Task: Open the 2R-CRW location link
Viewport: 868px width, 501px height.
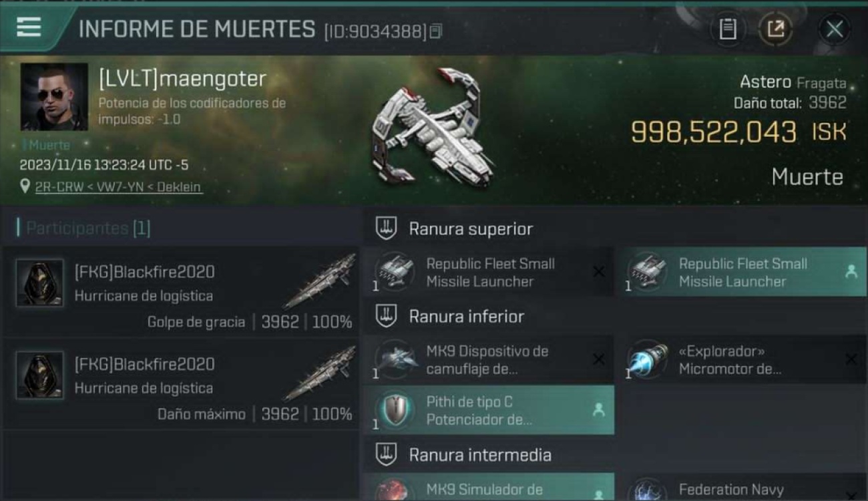Action: [118, 187]
